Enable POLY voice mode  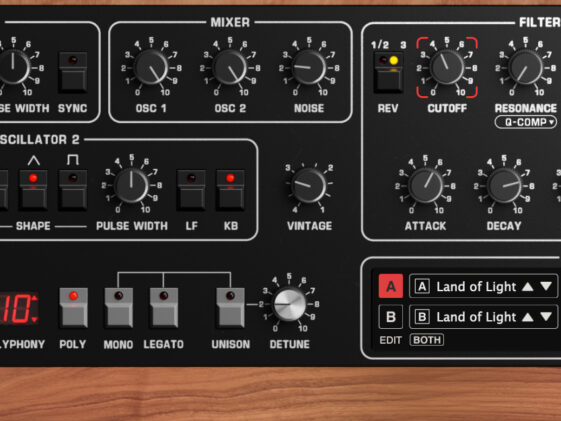click(73, 308)
